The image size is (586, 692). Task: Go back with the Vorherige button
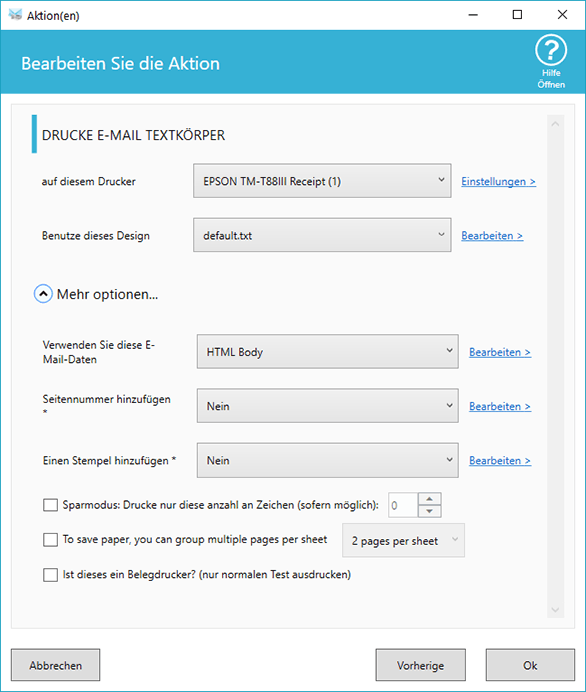click(x=421, y=665)
